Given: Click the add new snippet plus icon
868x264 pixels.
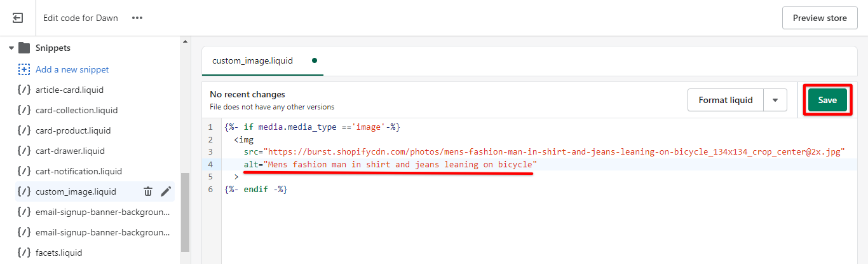Looking at the screenshot, I should pos(24,69).
